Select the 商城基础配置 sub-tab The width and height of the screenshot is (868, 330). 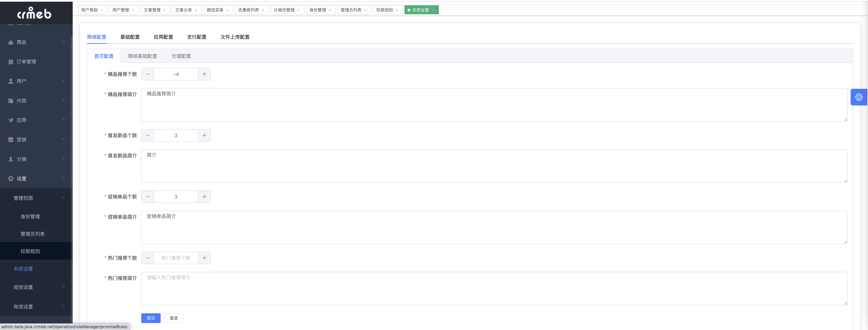coord(143,56)
